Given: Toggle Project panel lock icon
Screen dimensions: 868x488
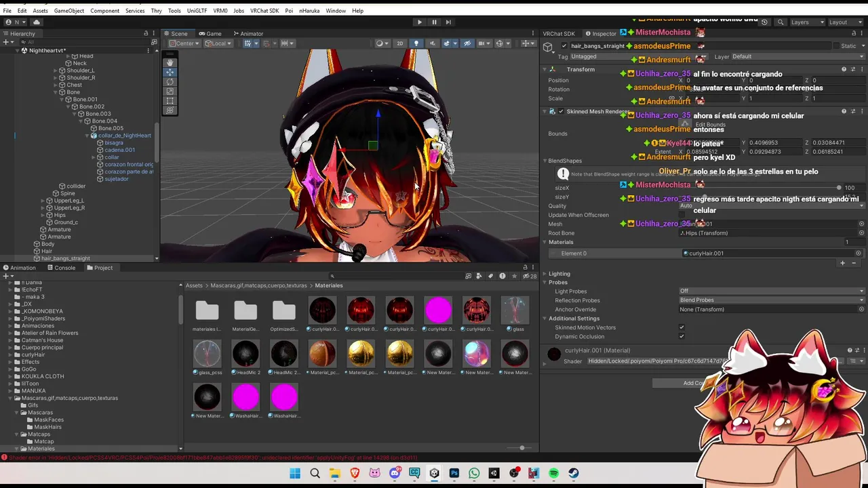Looking at the screenshot, I should click(x=525, y=267).
